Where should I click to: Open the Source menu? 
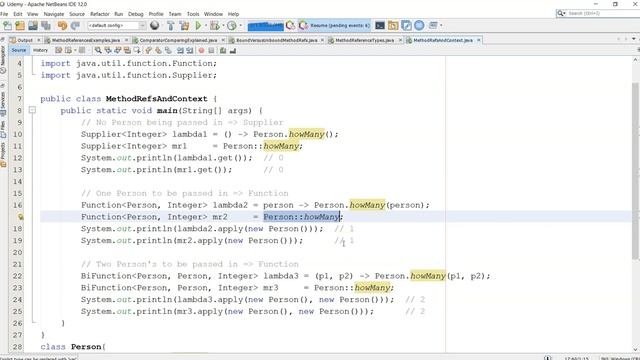(77, 14)
